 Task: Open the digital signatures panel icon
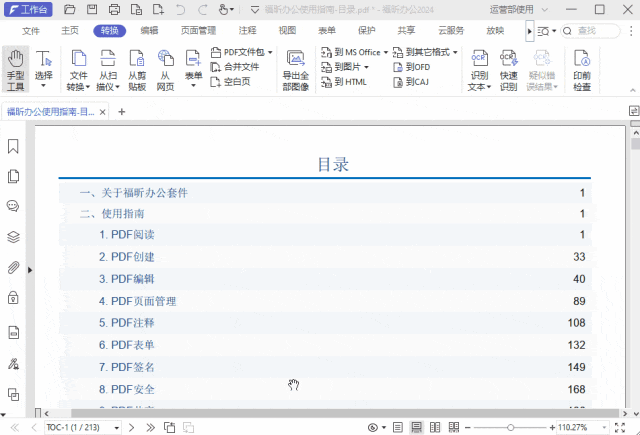click(13, 364)
